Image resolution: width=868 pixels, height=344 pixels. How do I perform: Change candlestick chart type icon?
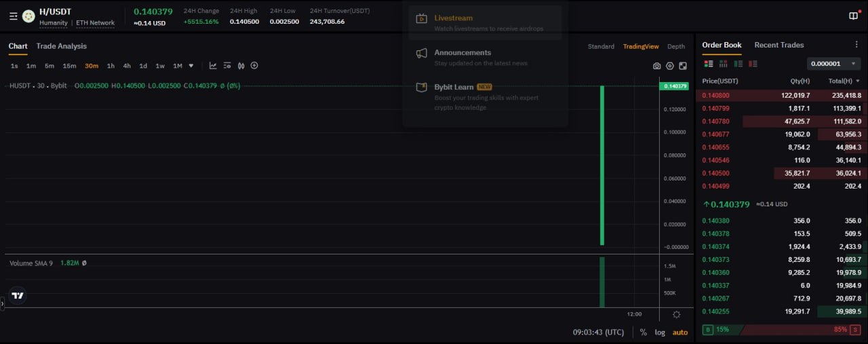coord(240,66)
